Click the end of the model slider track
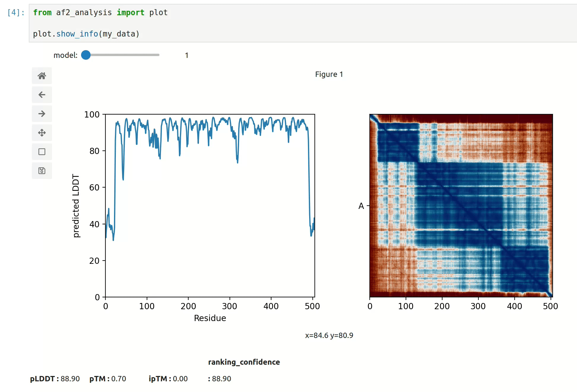 tap(158, 55)
